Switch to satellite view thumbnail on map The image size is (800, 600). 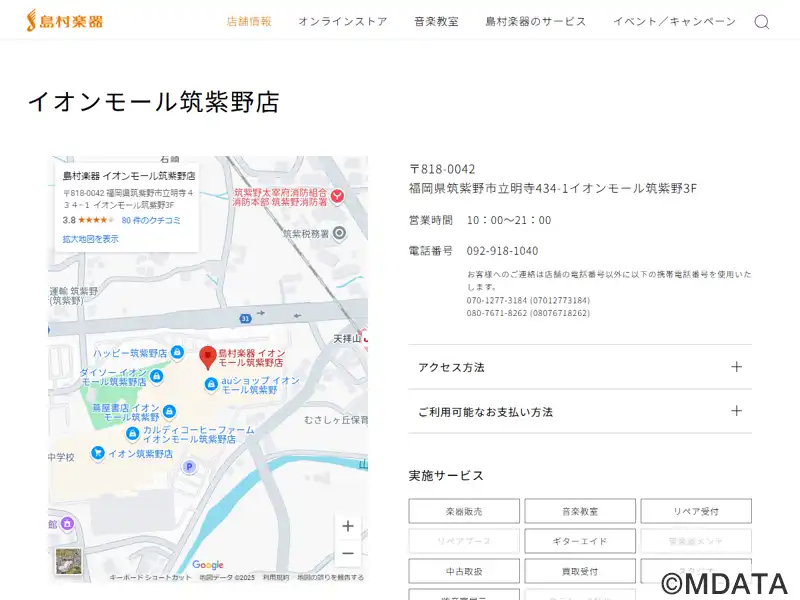[69, 561]
